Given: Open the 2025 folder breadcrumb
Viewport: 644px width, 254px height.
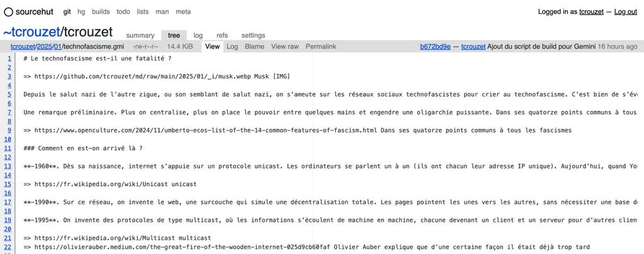Looking at the screenshot, I should click(x=43, y=47).
